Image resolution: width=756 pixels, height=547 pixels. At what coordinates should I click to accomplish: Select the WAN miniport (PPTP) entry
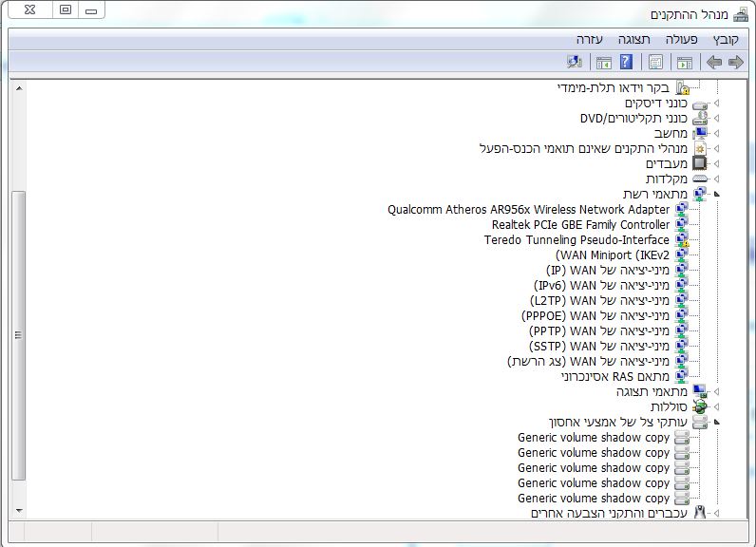click(599, 331)
